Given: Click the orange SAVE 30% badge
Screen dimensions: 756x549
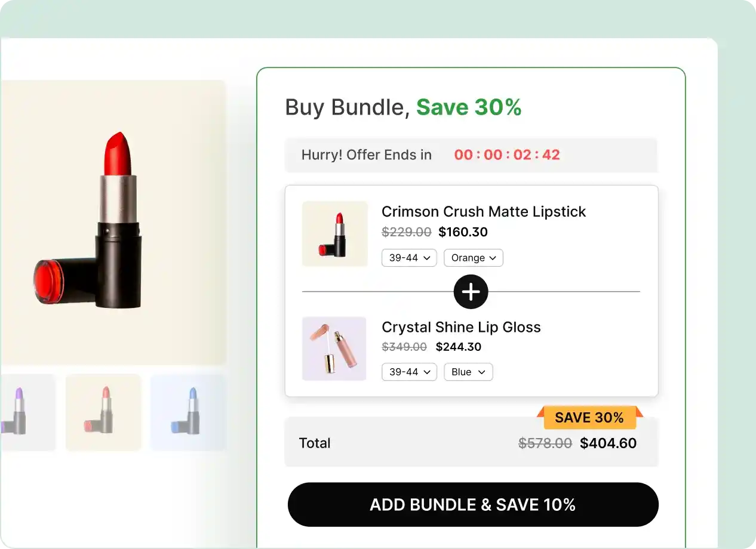Looking at the screenshot, I should tap(589, 417).
